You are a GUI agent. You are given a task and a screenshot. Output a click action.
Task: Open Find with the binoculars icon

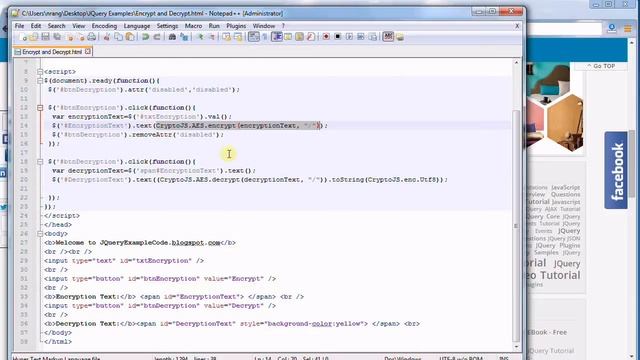[172, 37]
